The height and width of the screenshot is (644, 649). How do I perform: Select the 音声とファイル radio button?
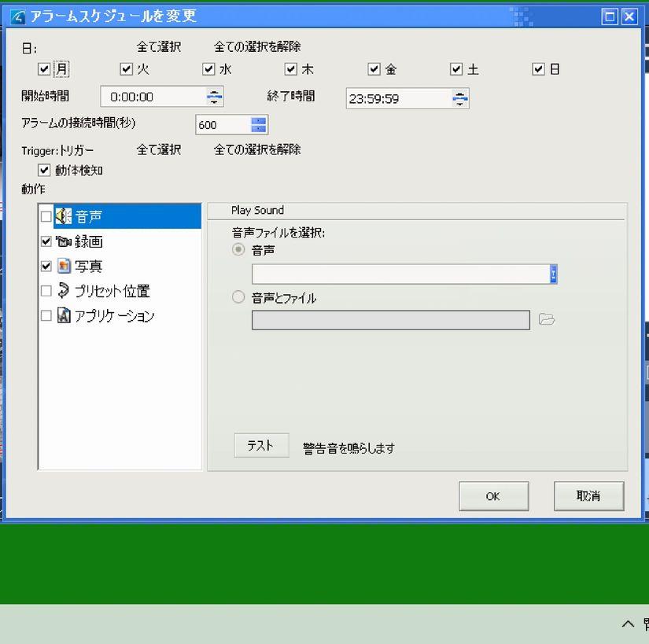[238, 297]
